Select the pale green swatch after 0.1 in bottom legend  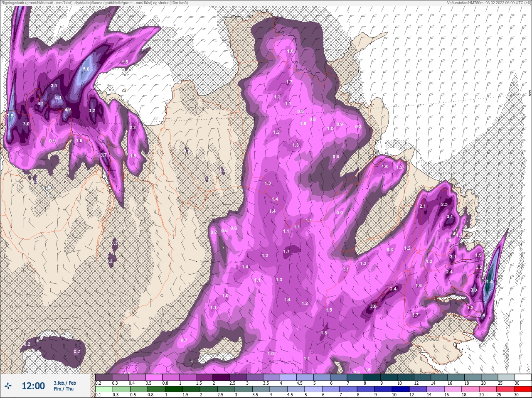pyautogui.click(x=103, y=389)
